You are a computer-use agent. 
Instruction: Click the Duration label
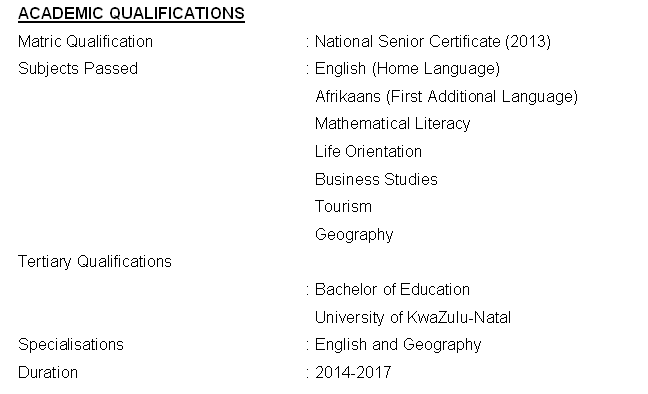tap(48, 373)
